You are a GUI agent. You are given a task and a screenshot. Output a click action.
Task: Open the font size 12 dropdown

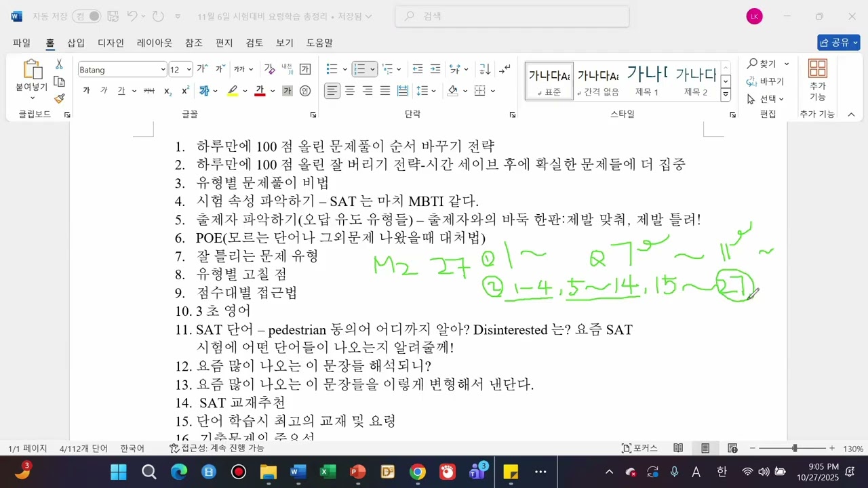tap(189, 69)
